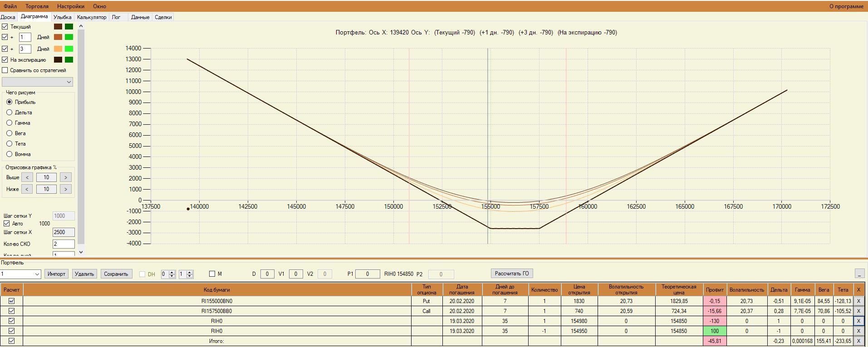Click the green swatch in the +1 Дней row

[x=69, y=37]
